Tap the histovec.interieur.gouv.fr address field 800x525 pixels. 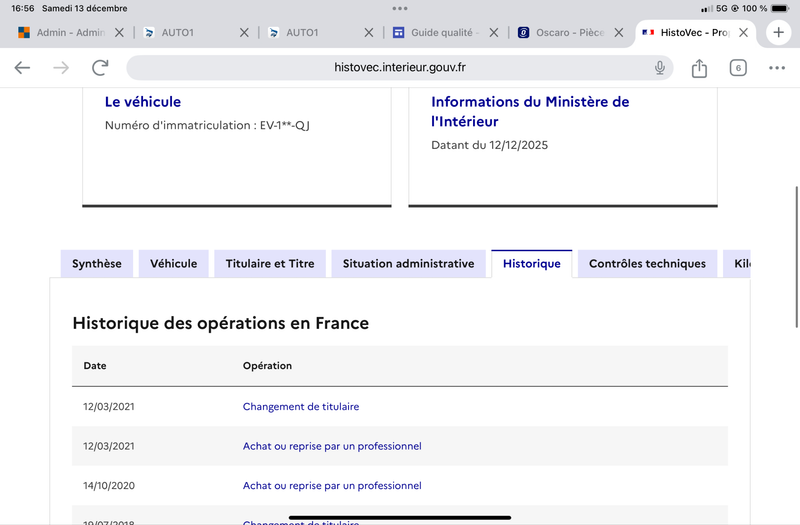[x=400, y=68]
